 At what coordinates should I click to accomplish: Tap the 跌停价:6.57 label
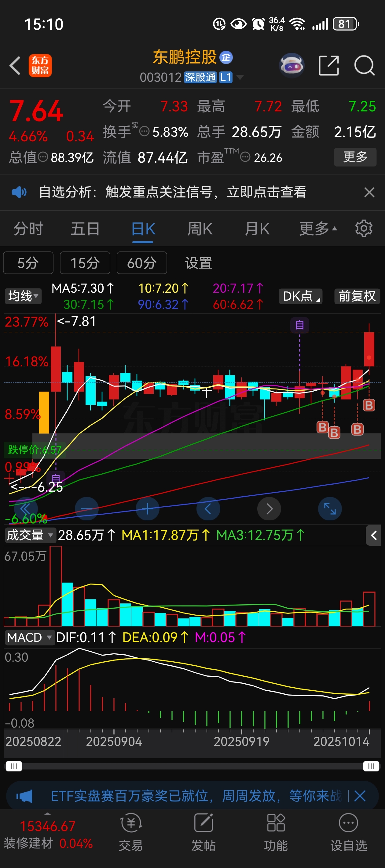pos(35,450)
